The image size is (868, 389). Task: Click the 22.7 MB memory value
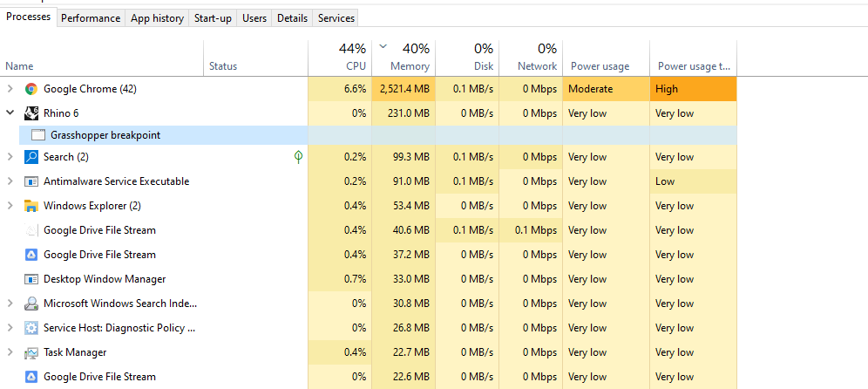point(410,351)
